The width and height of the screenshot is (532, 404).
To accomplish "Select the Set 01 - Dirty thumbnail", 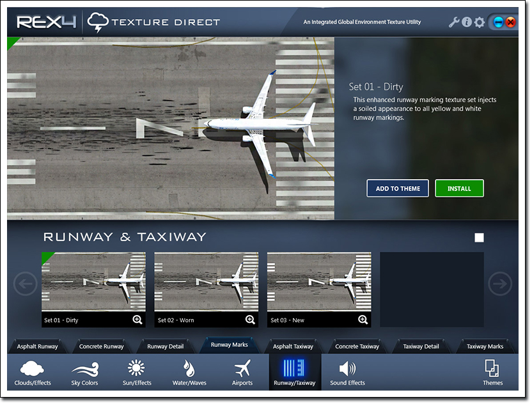I will pyautogui.click(x=93, y=281).
